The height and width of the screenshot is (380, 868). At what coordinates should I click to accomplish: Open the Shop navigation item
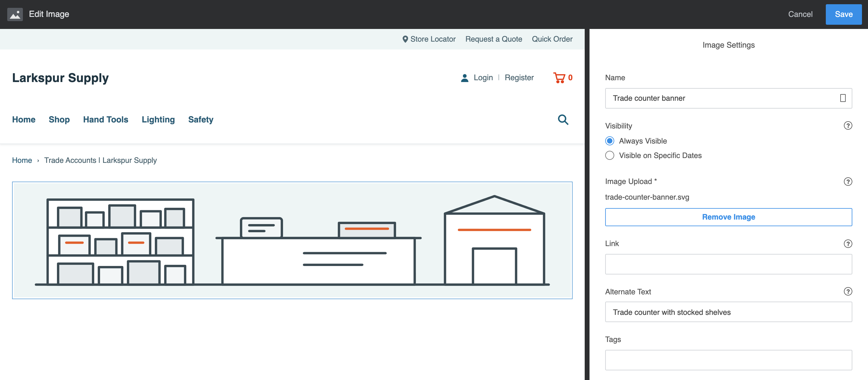59,119
